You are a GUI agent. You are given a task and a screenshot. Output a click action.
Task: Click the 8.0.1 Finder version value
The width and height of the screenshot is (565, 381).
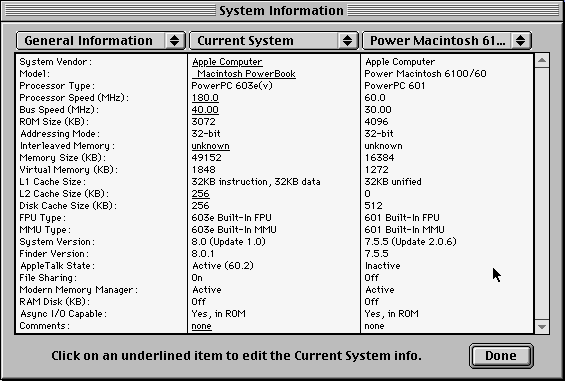[203, 254]
